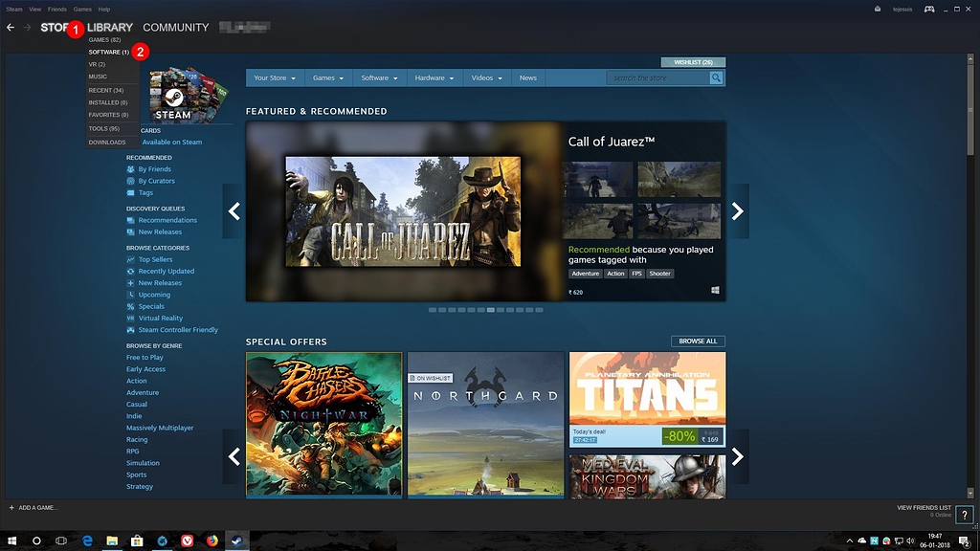Open the Steam menu in menu bar
Viewport: 980px width, 551px height.
(x=13, y=10)
